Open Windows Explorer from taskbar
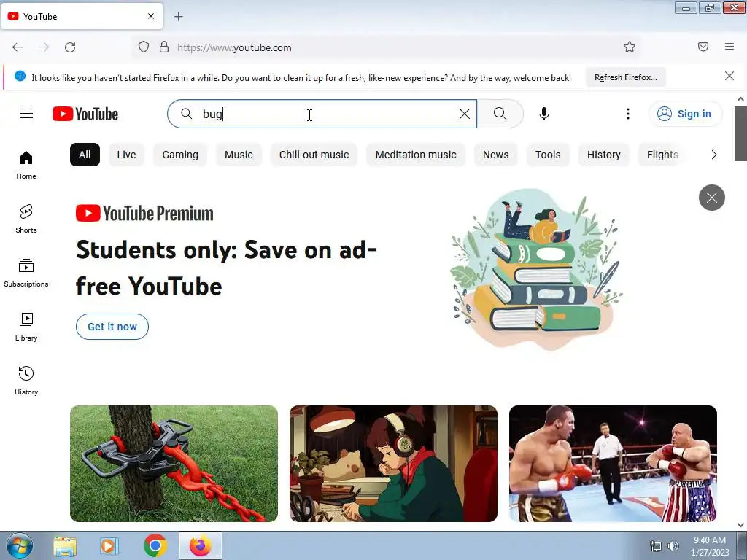Viewport: 747px width, 560px height. tap(65, 547)
